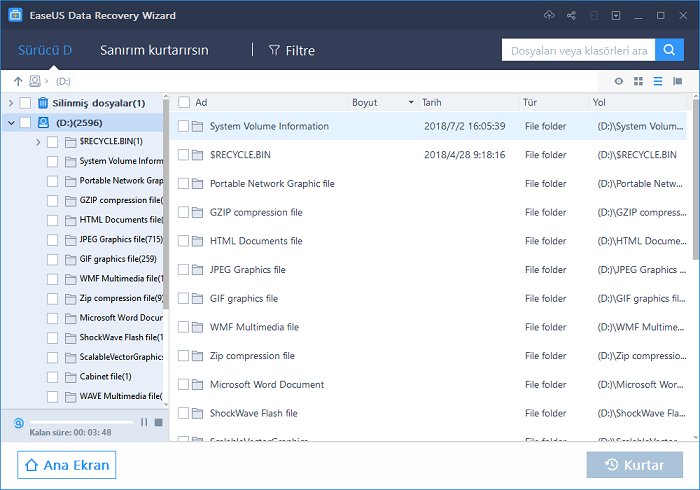Expand the Silinmiş dosyalar tree node

tap(10, 103)
